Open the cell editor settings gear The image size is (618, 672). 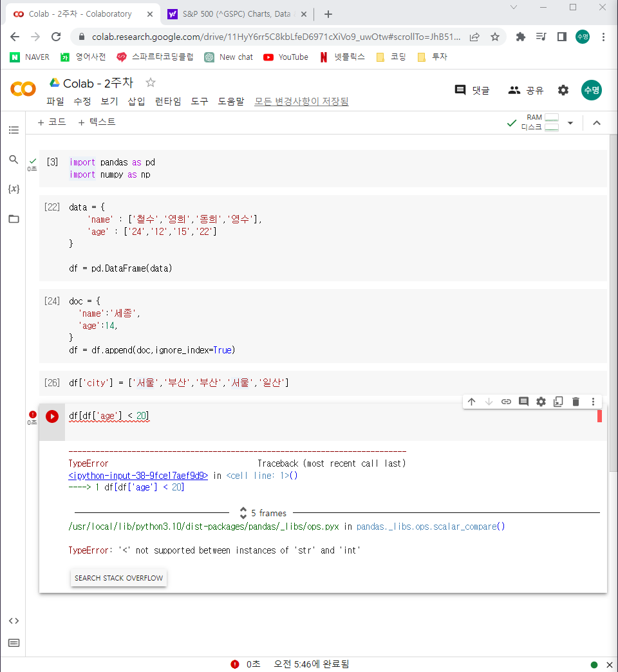coord(541,402)
